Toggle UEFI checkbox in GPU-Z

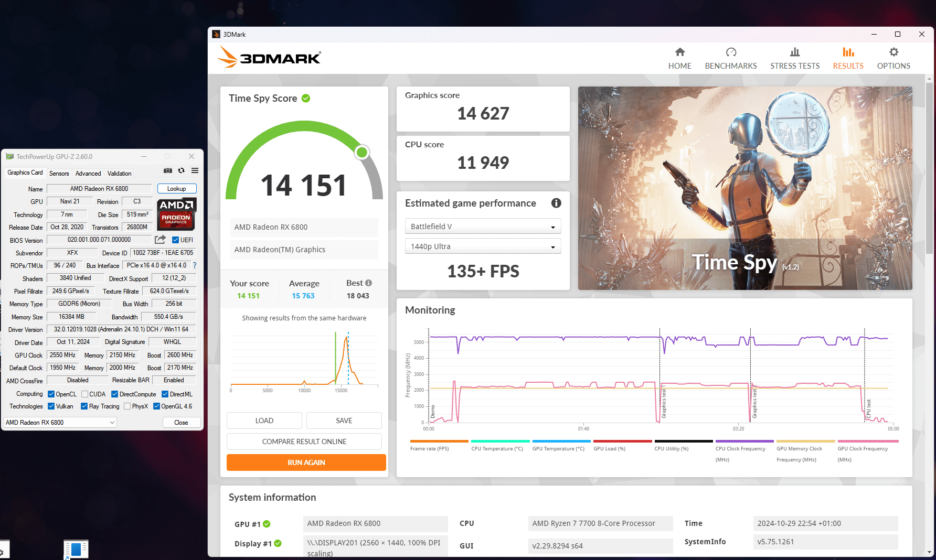(x=176, y=240)
